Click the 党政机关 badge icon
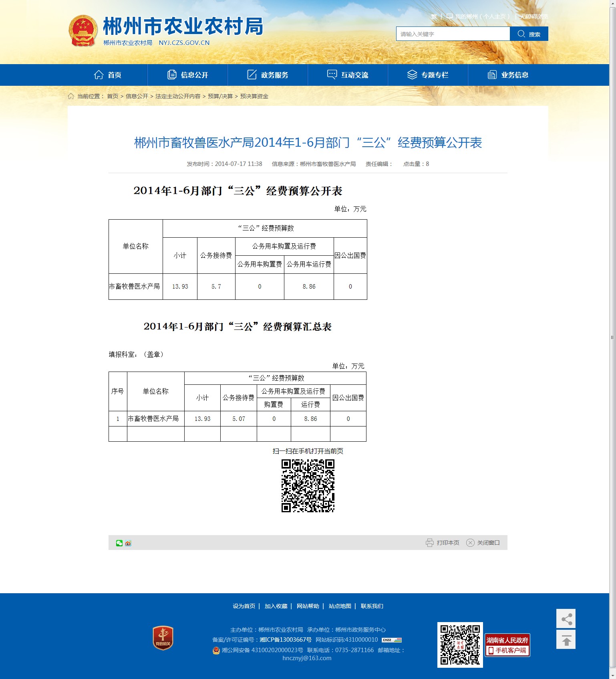 (x=163, y=638)
